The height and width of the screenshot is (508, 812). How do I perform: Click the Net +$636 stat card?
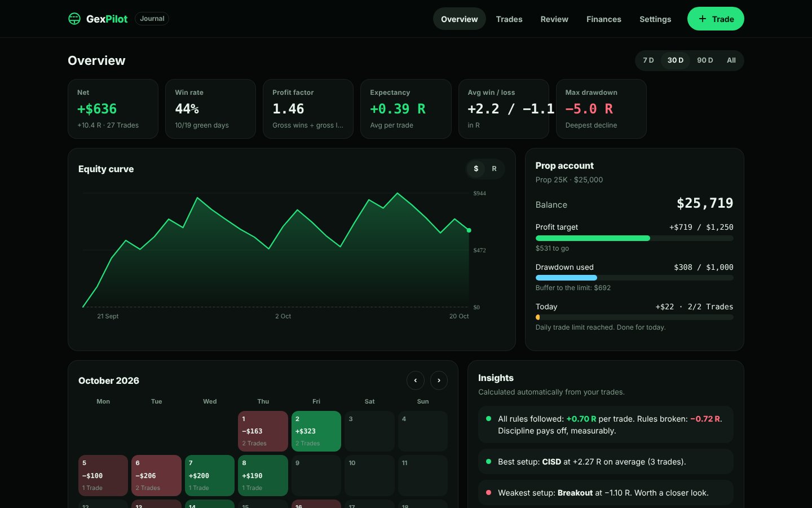(x=113, y=109)
